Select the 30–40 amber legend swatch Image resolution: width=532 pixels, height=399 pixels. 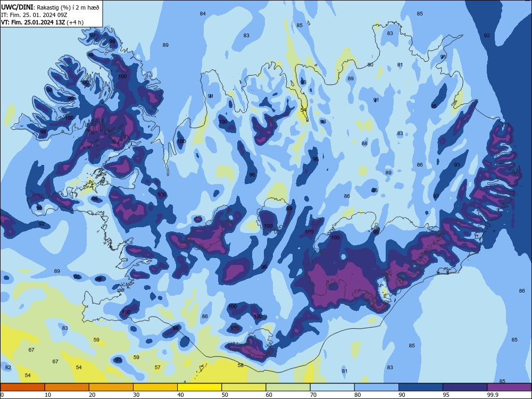155,387
